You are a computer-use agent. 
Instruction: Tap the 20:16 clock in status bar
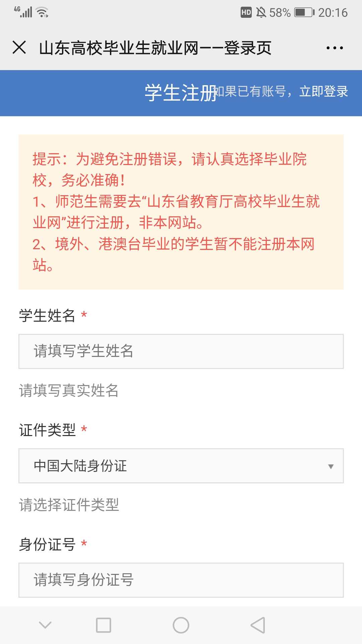pyautogui.click(x=333, y=13)
